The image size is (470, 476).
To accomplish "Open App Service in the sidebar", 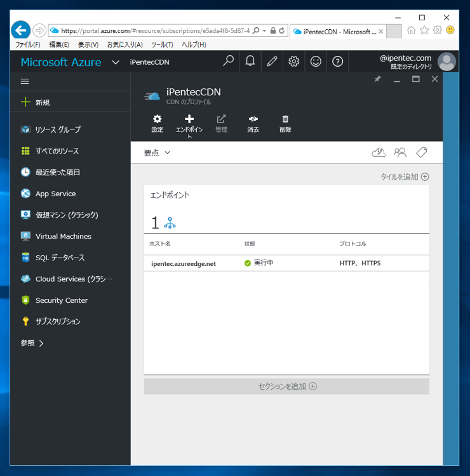I will point(70,194).
